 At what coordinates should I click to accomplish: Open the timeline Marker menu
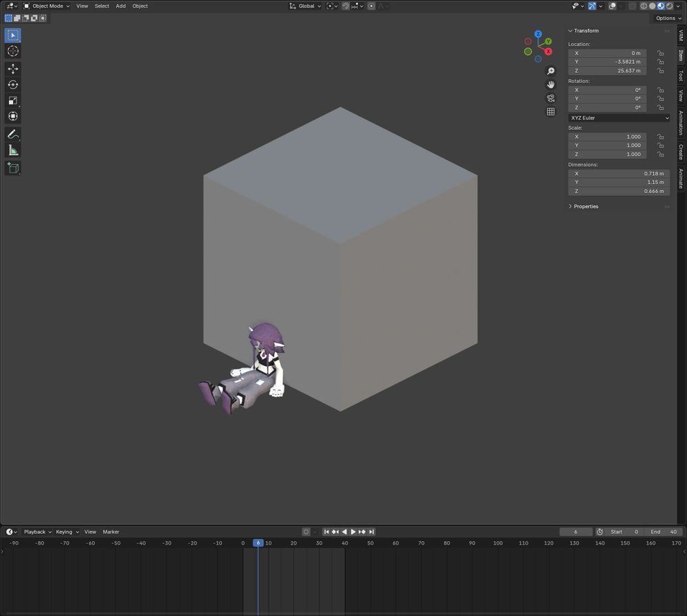pyautogui.click(x=111, y=532)
